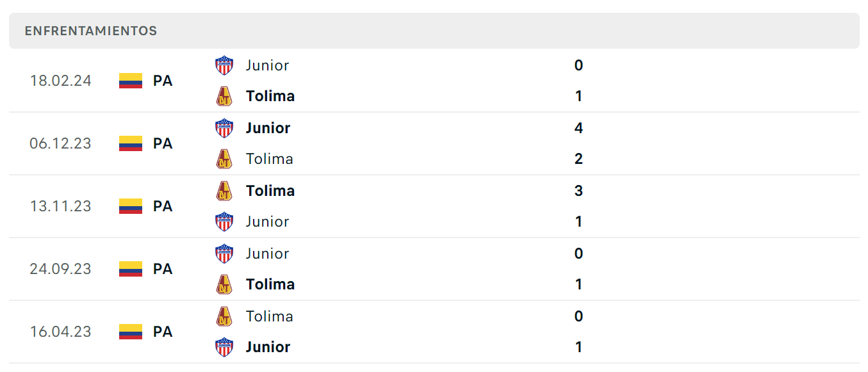This screenshot has width=868, height=372.
Task: Click Colombia flag on 24.09.23 row
Action: [131, 269]
